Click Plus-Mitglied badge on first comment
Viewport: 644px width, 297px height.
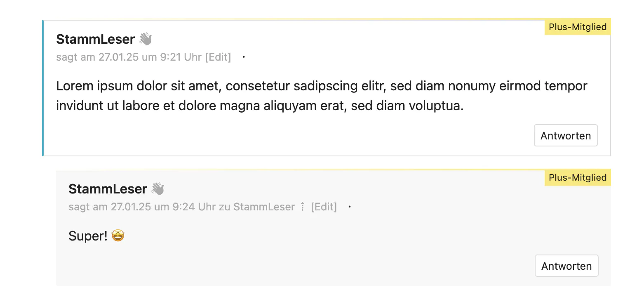[x=577, y=27]
